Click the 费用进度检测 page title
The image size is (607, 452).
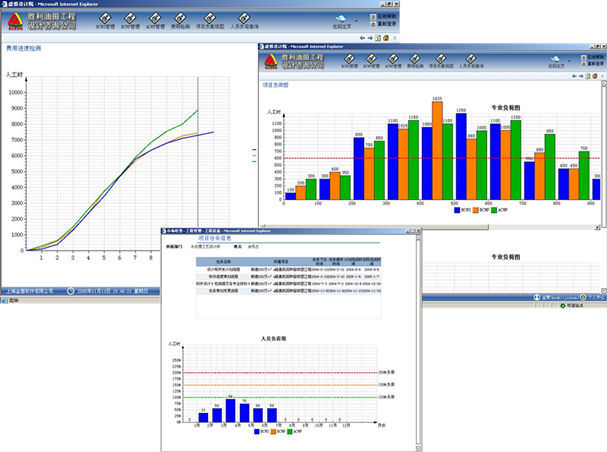coord(25,47)
